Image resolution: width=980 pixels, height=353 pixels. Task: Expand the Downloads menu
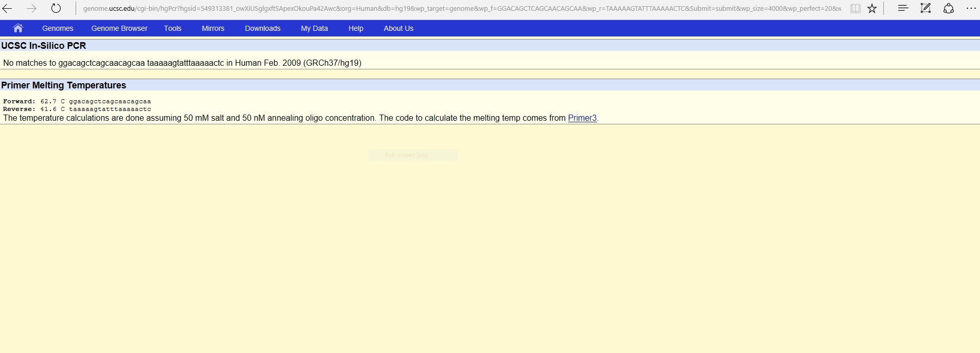click(x=263, y=28)
